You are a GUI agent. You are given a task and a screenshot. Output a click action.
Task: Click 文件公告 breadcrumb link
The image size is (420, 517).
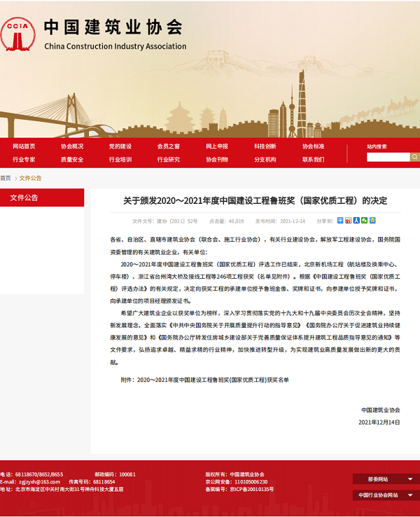click(30, 178)
